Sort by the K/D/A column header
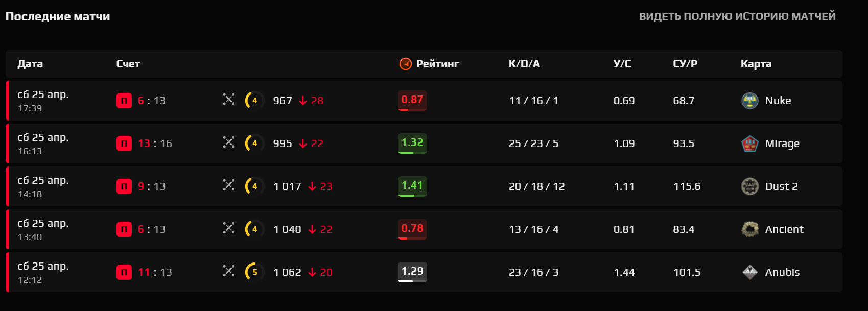Image resolution: width=868 pixels, height=311 pixels. (x=524, y=64)
